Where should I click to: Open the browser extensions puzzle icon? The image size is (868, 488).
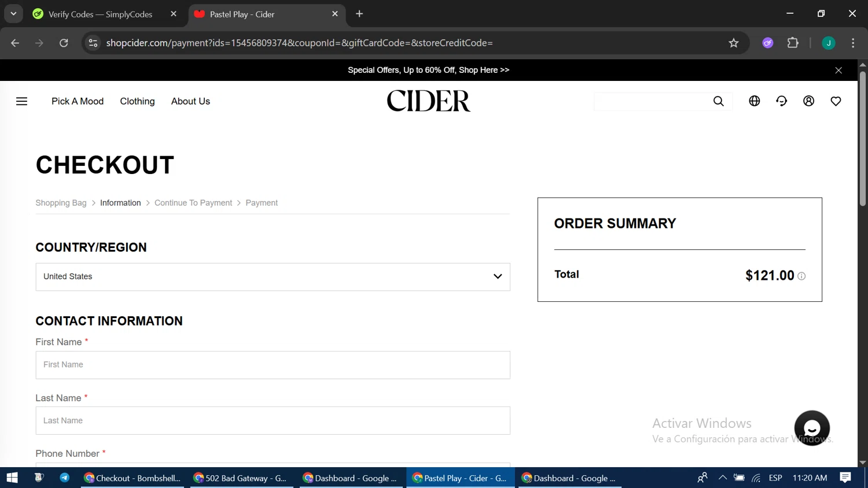793,43
